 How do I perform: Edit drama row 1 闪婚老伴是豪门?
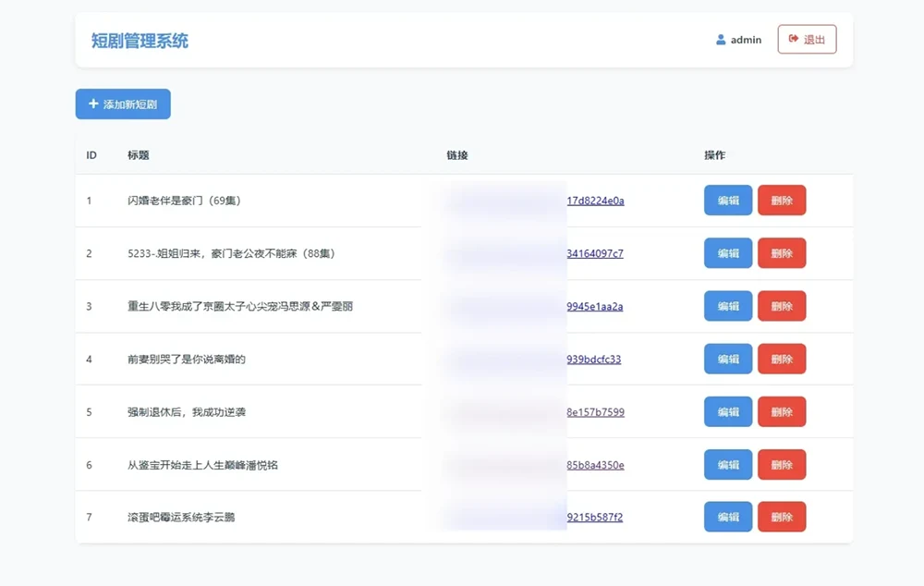point(727,201)
